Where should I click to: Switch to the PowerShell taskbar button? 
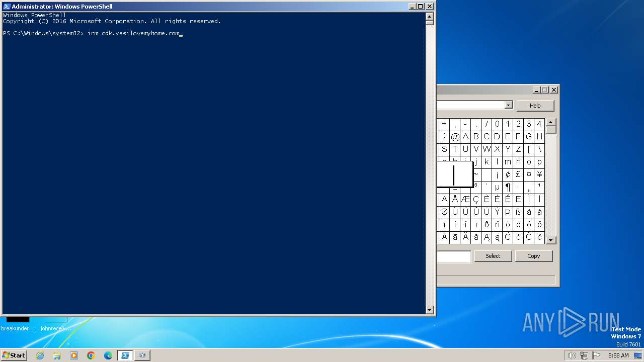click(125, 355)
